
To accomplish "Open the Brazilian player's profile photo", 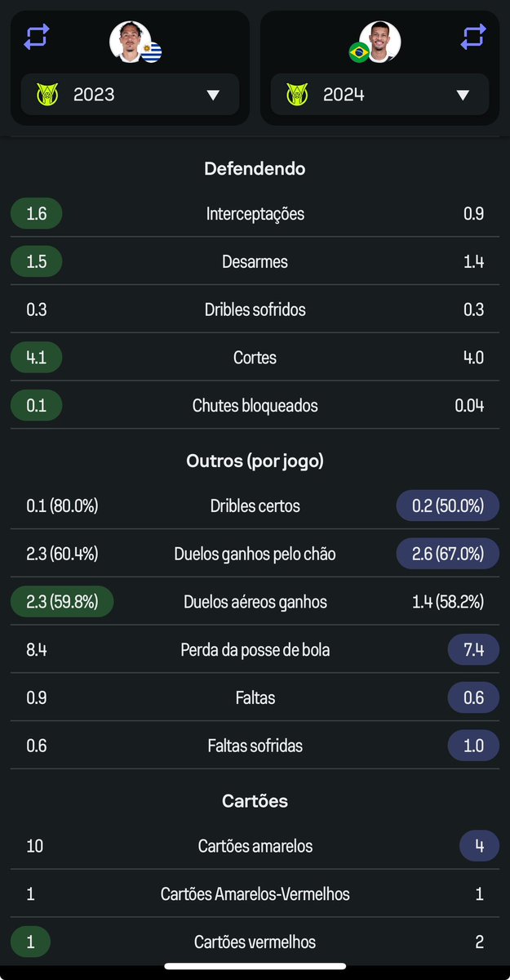I will tap(380, 41).
